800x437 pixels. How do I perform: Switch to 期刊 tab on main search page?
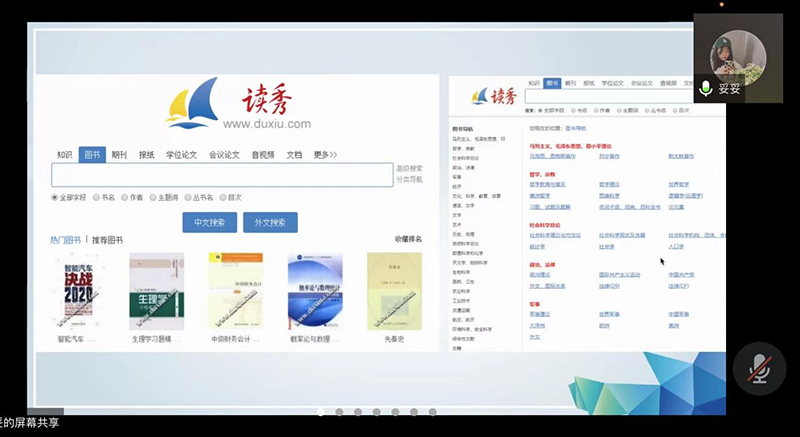119,155
